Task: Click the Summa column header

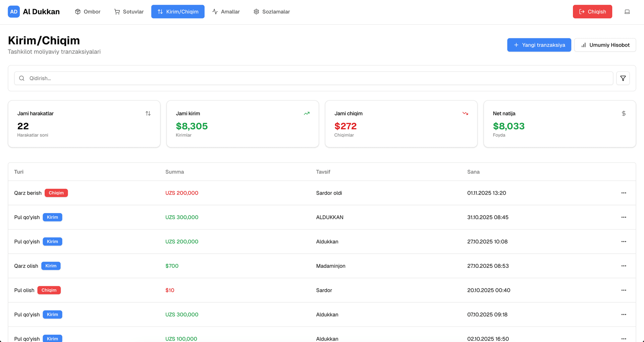Action: coord(174,172)
